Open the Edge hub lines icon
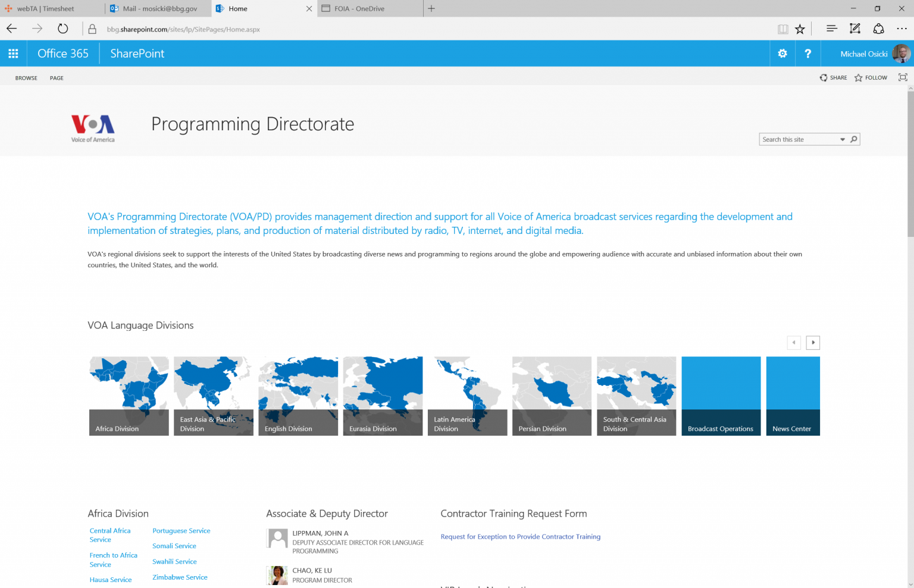The width and height of the screenshot is (914, 588). point(831,29)
